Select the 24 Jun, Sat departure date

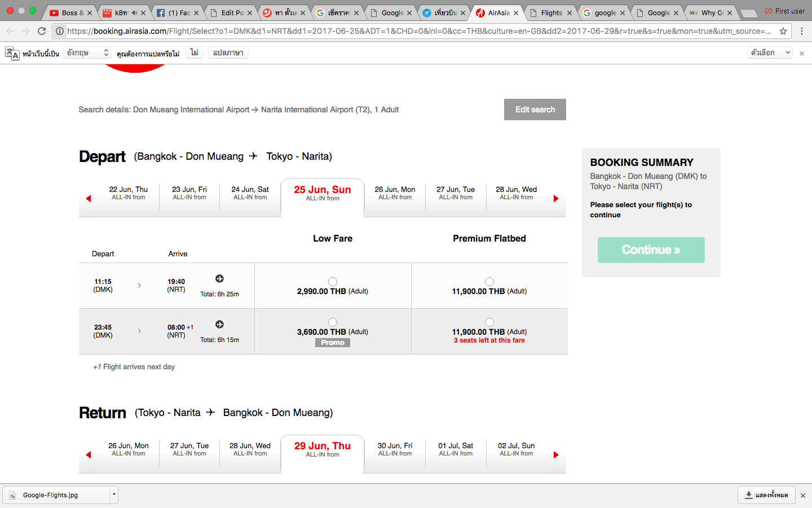pos(250,193)
